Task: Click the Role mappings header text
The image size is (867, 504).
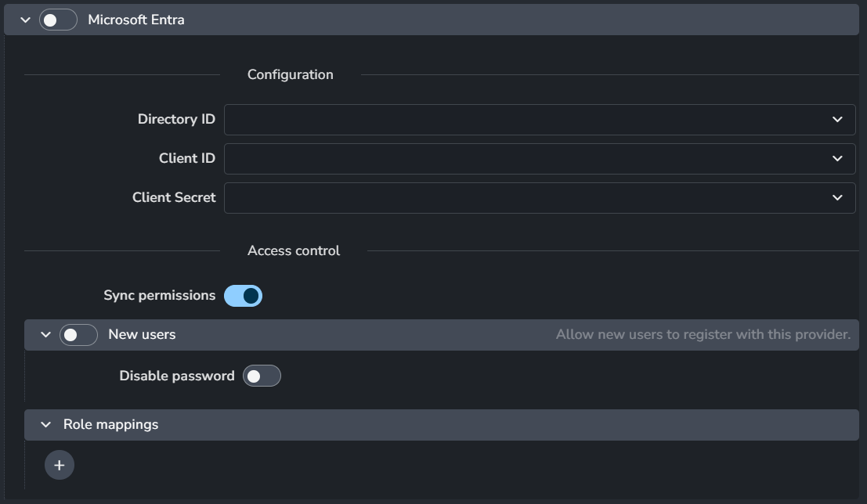Action: (110, 425)
